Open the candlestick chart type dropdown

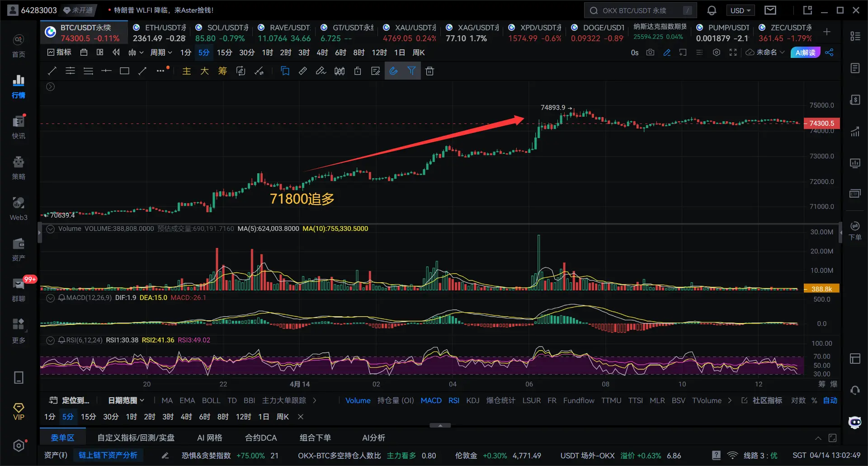click(x=136, y=52)
